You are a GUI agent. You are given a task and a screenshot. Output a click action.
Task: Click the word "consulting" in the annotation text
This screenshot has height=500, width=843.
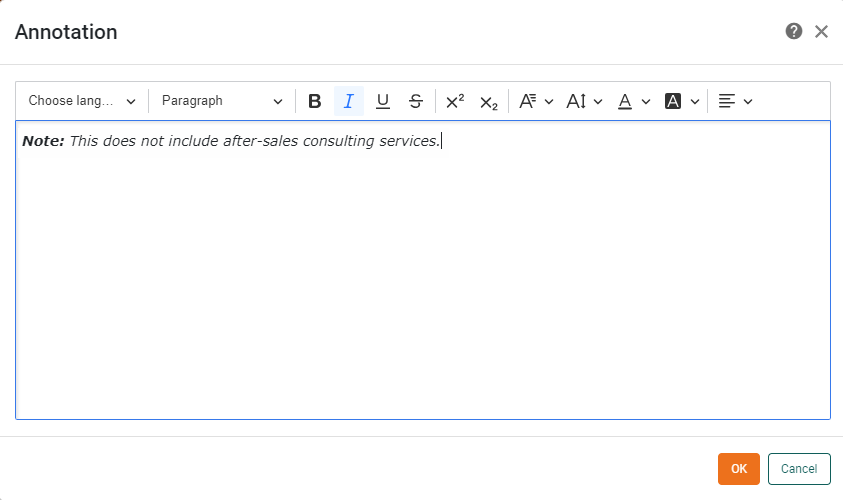click(338, 141)
